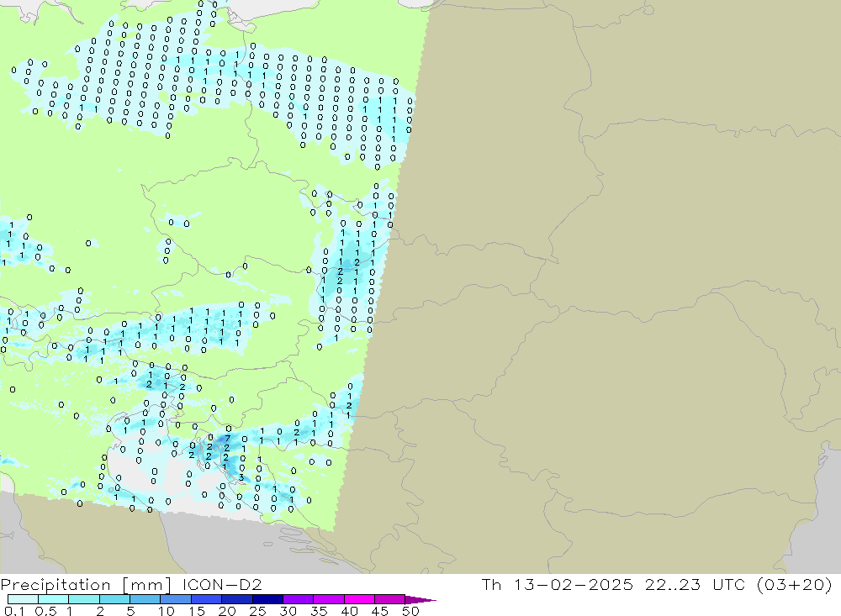
Task: Click the 20–25 mm legend color swatch
Action: [237, 599]
